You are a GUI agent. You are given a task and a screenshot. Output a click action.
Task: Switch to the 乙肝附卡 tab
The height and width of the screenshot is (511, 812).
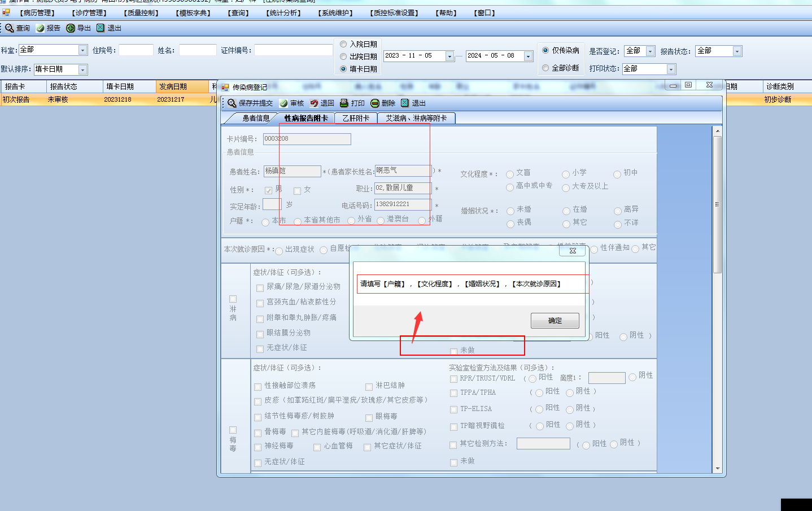(356, 118)
